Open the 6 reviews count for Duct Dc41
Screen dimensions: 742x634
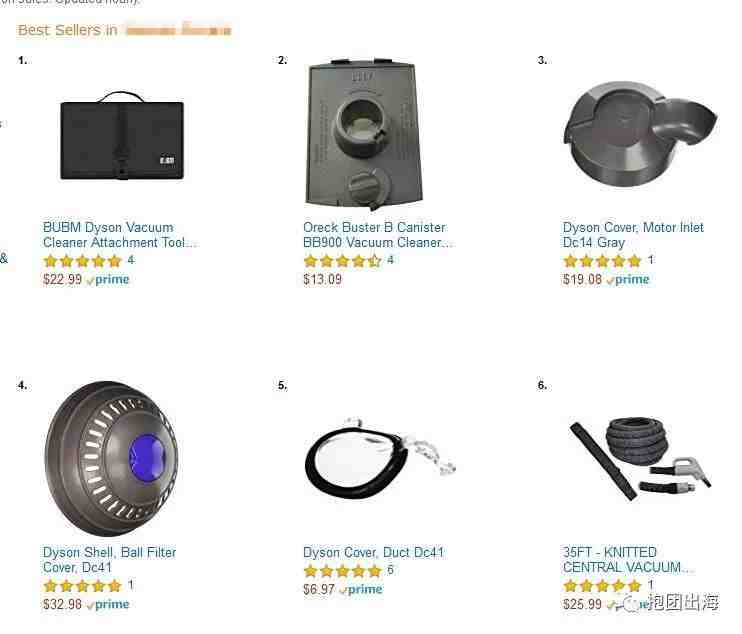click(390, 570)
